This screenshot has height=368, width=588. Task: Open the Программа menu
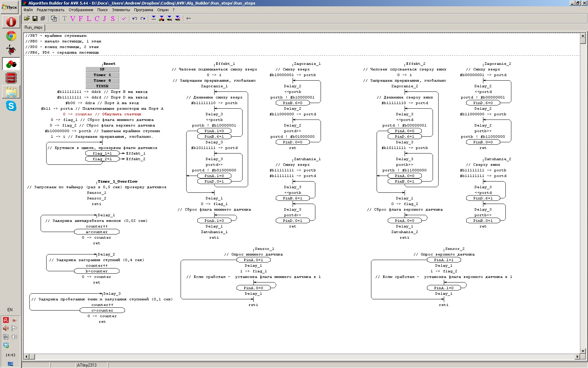(x=143, y=10)
